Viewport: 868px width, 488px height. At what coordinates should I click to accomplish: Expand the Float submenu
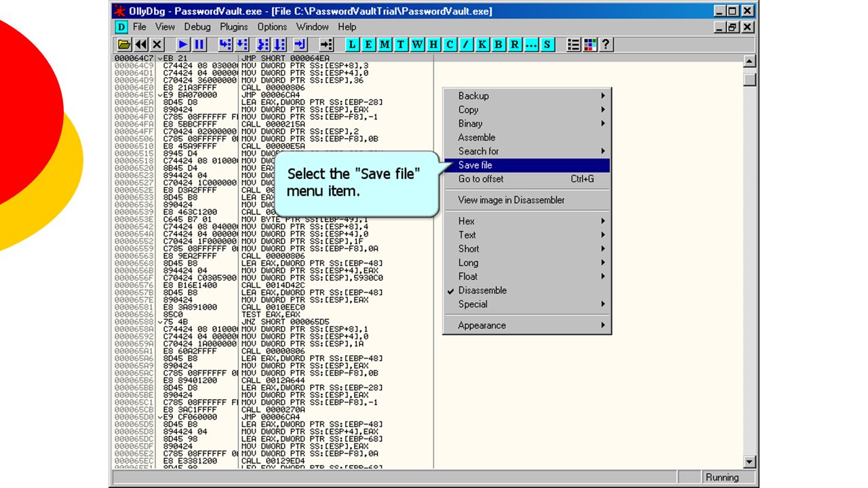pos(527,277)
